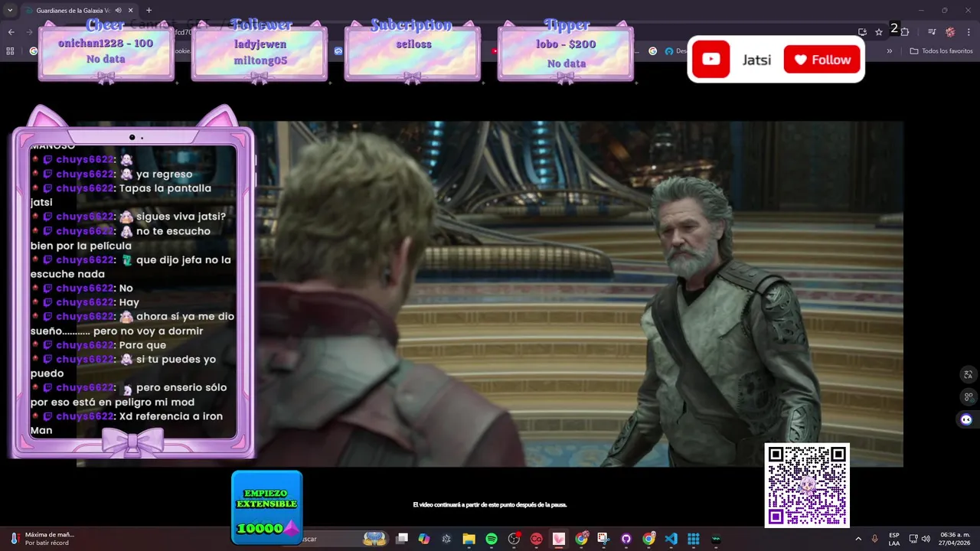Open the pink app icon in taskbar

pos(559,539)
